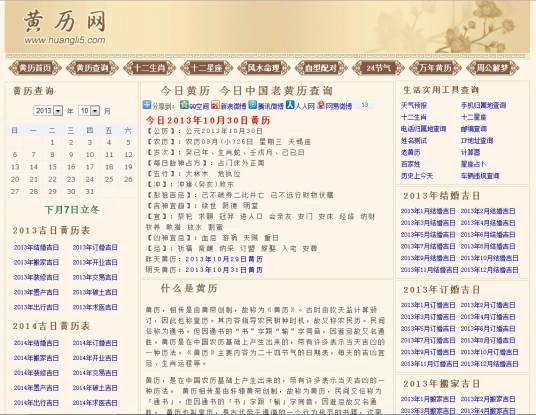Open the 万年黄历 navigation tab
This screenshot has height=415, width=536.
435,68
